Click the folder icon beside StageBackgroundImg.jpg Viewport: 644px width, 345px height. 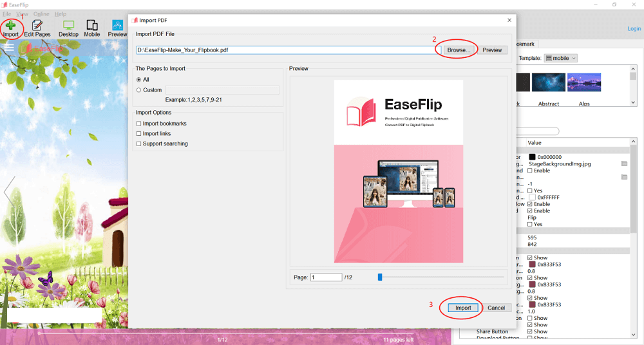[x=624, y=164]
